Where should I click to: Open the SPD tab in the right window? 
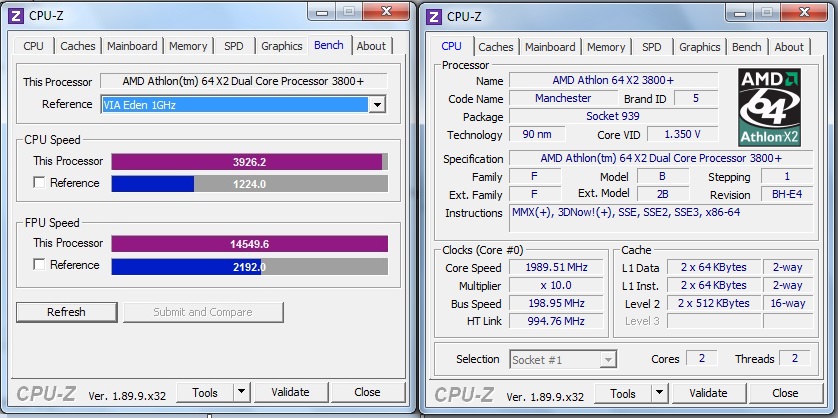[651, 47]
